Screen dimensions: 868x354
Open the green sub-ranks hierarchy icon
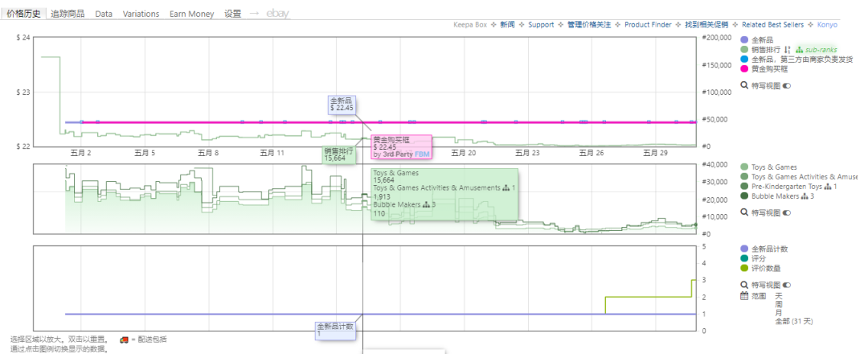pos(799,50)
